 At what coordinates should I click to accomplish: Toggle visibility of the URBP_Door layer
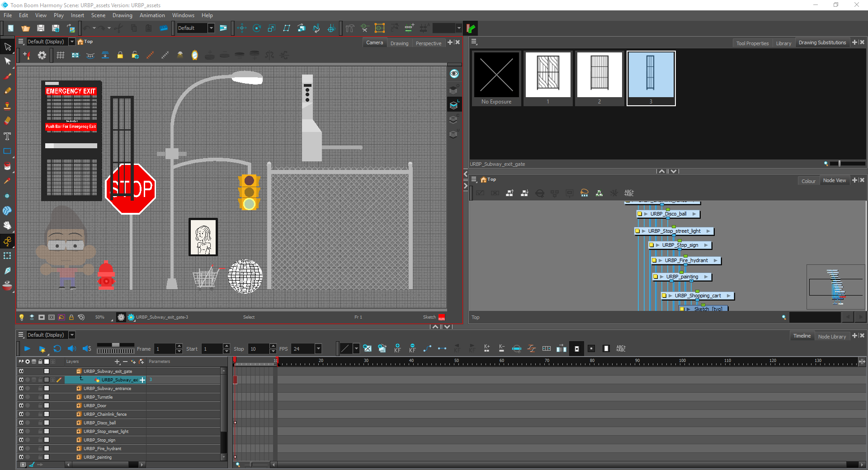[x=21, y=405]
